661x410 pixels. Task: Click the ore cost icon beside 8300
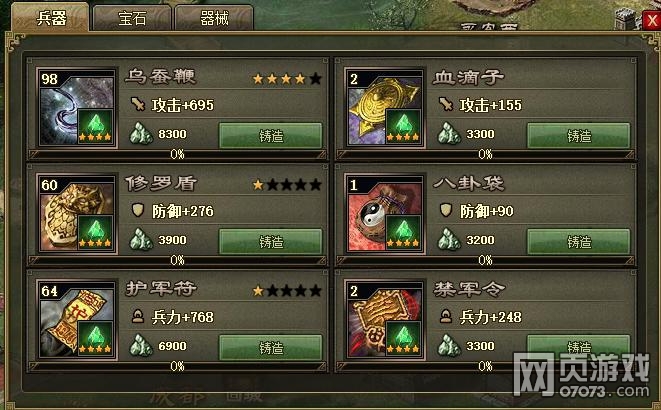(141, 134)
